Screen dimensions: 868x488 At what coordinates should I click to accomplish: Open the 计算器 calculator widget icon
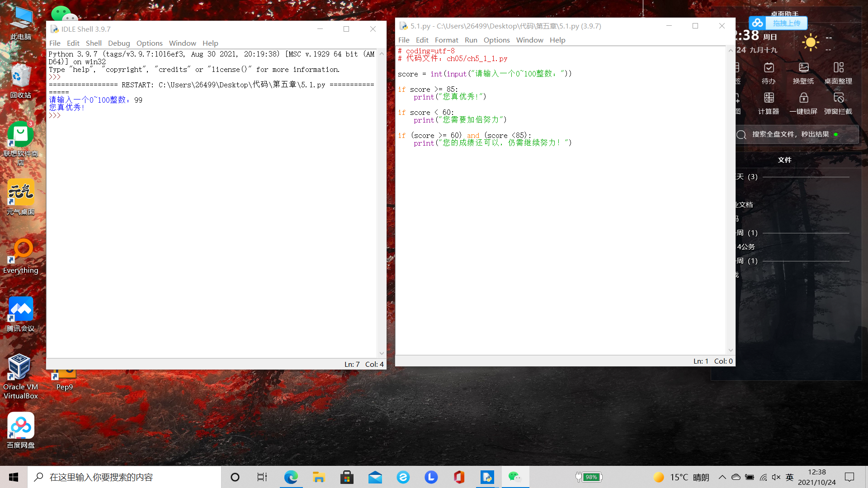(x=769, y=104)
